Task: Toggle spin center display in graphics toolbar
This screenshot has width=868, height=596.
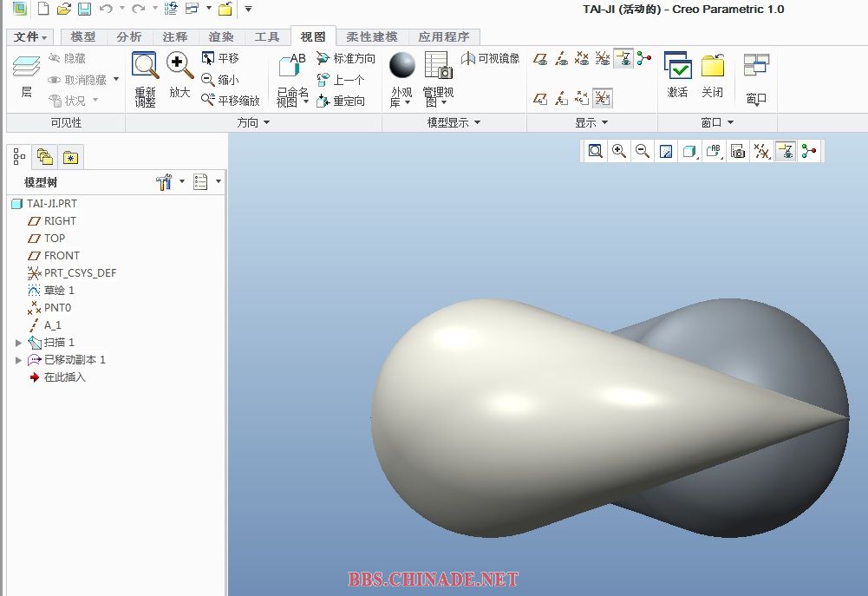Action: (809, 152)
